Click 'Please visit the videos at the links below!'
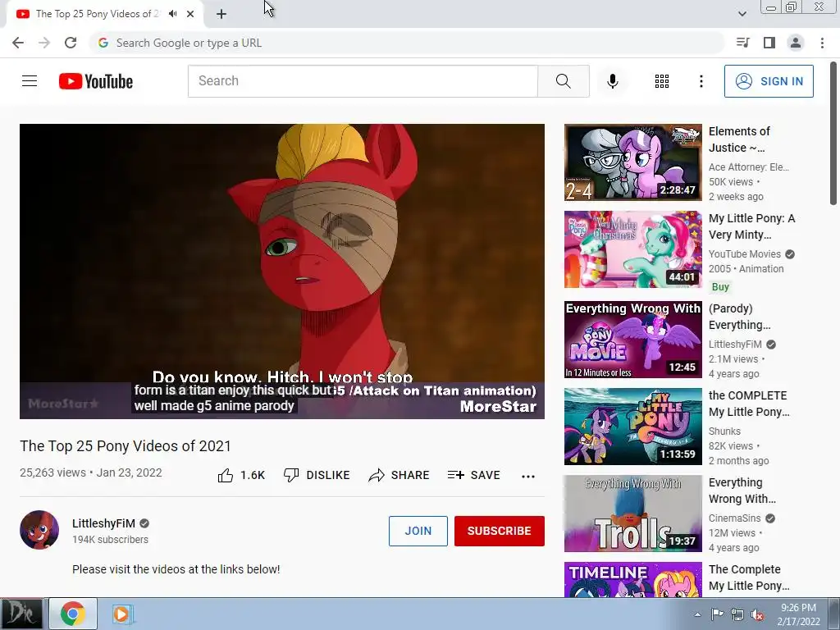This screenshot has width=840, height=630. (176, 569)
